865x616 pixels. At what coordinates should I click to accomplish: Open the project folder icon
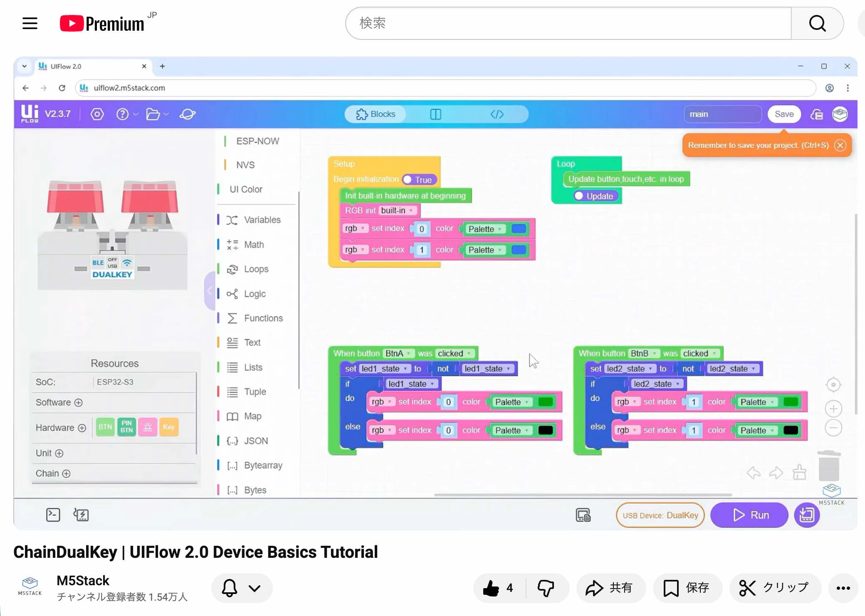coord(153,114)
